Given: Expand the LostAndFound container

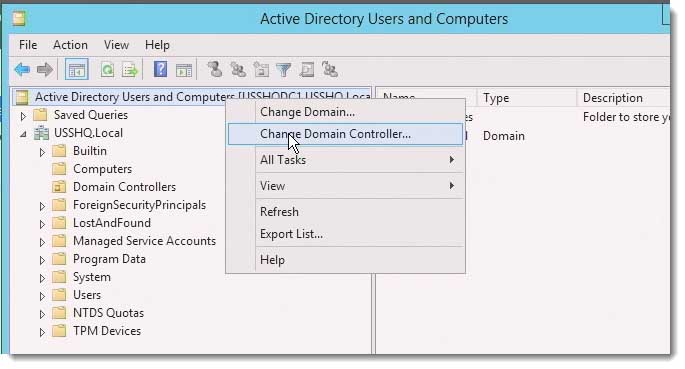Looking at the screenshot, I should click(x=42, y=224).
